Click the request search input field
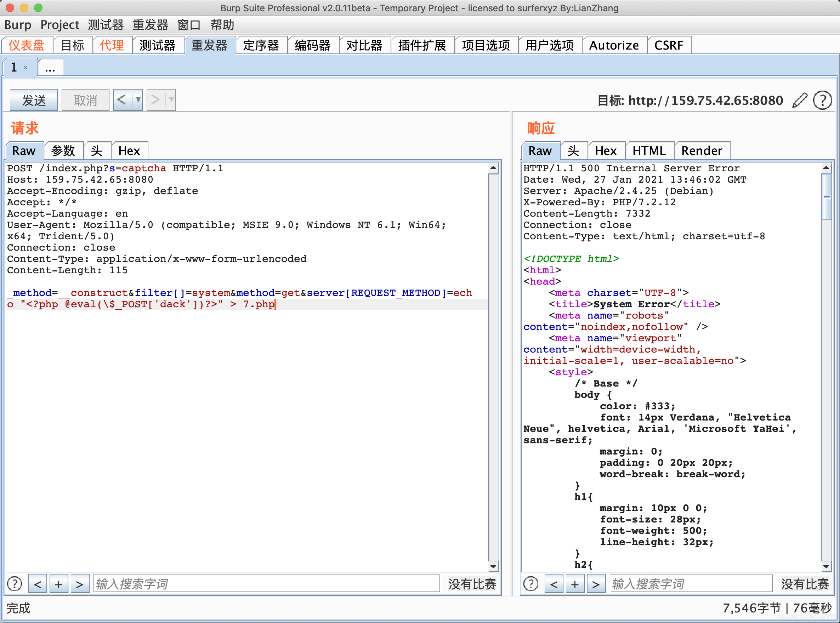Viewport: 840px width, 623px height. coord(266,584)
